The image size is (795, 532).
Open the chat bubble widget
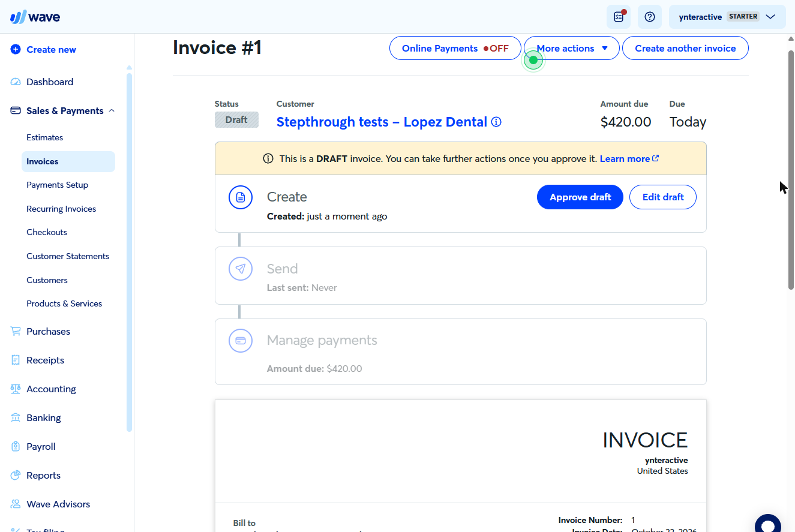coord(768,525)
